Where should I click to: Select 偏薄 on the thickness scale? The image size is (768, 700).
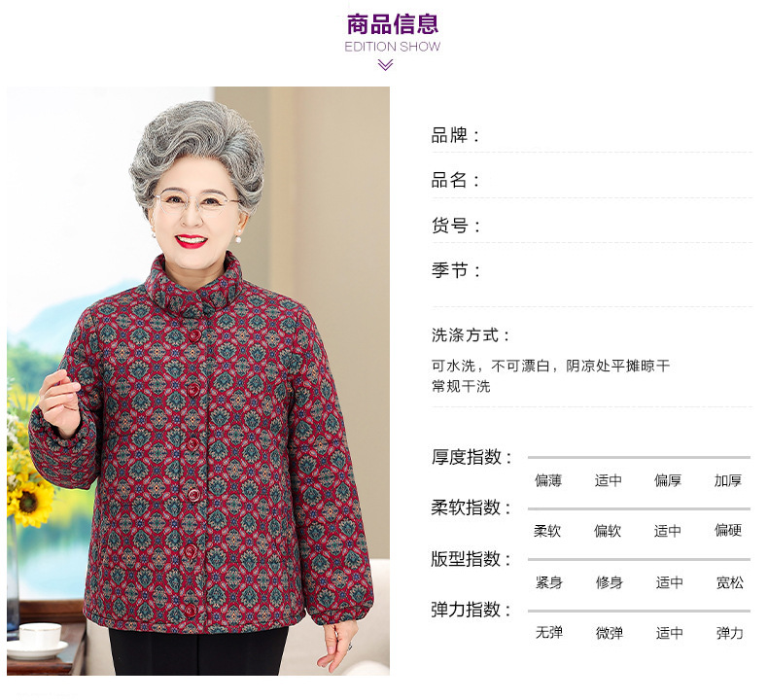click(x=548, y=480)
